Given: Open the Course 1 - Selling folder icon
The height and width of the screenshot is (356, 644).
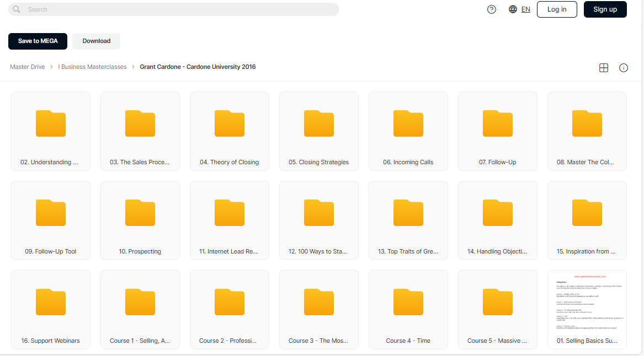Looking at the screenshot, I should click(140, 303).
